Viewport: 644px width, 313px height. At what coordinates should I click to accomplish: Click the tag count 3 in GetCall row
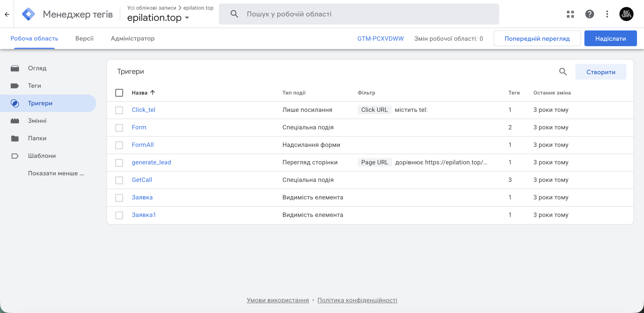510,180
